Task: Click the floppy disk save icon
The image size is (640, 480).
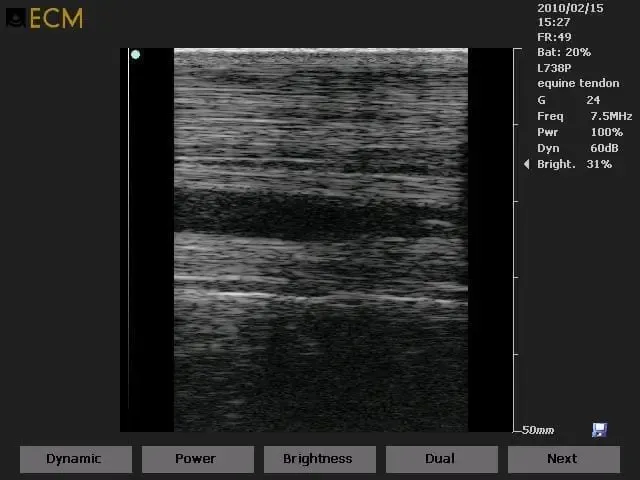Action: pos(599,430)
